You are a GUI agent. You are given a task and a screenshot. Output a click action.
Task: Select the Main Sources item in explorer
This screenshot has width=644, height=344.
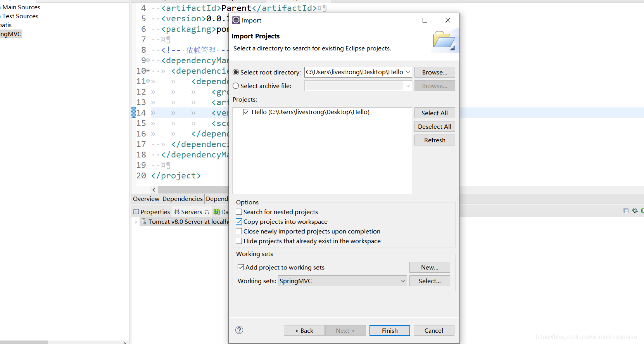click(20, 7)
